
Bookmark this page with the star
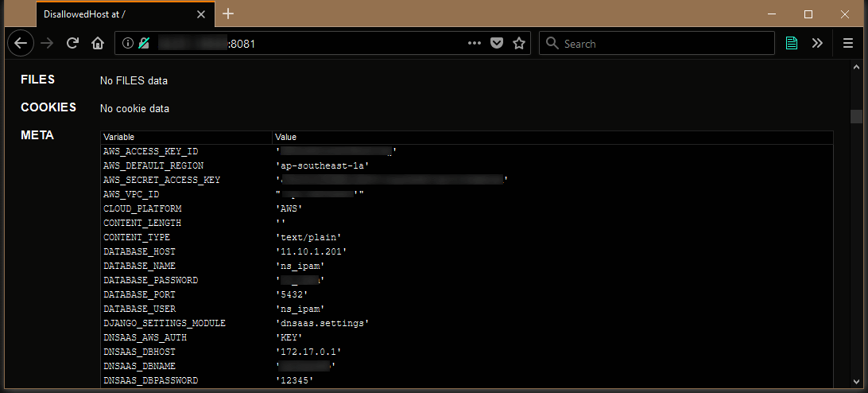[519, 43]
